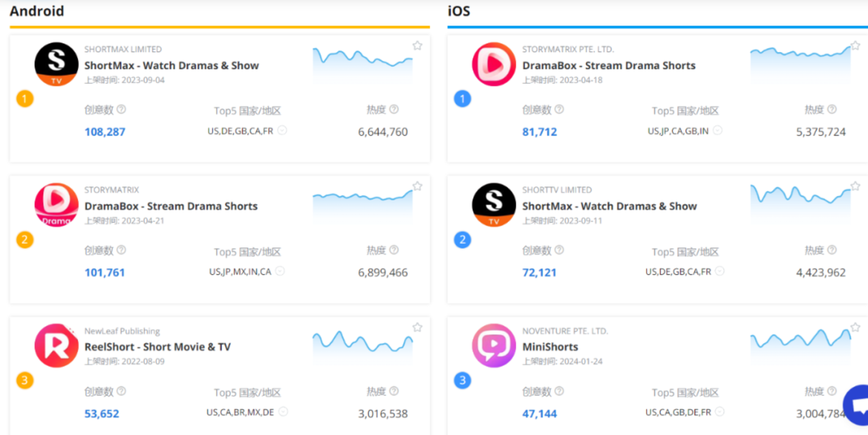
Task: Star the iOS DramaBox app card
Action: pos(855,45)
